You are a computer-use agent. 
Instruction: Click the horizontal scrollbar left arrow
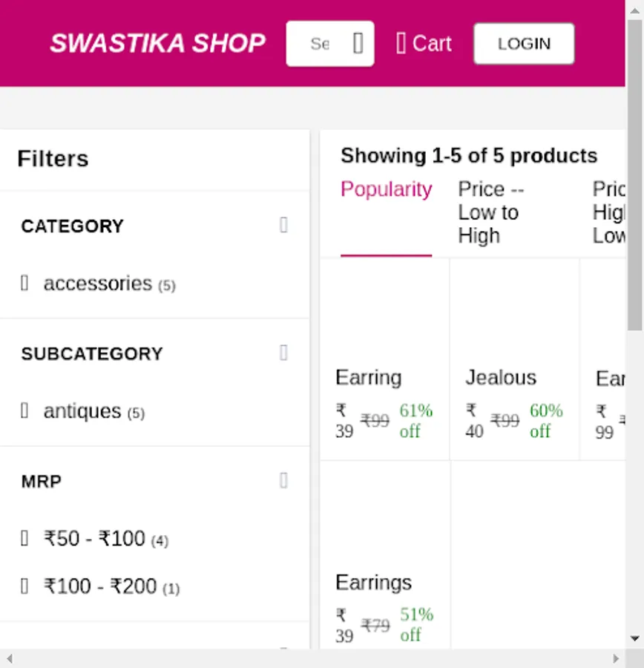[9, 658]
